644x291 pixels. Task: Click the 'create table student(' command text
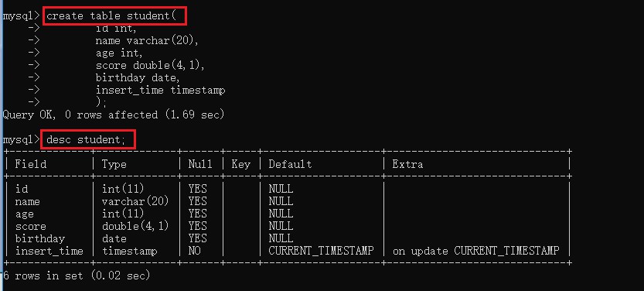tap(111, 16)
